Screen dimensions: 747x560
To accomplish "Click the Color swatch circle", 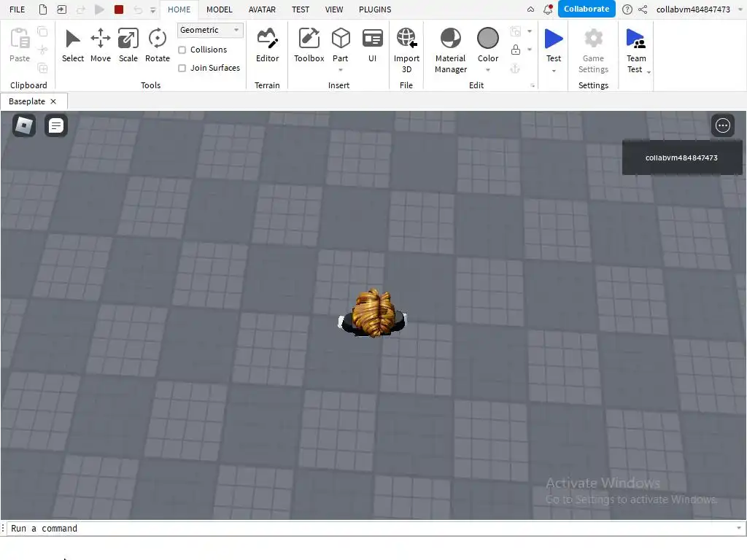I will click(x=488, y=38).
